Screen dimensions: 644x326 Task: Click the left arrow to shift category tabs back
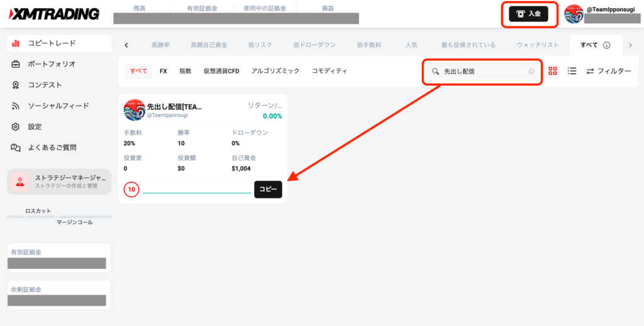(126, 45)
